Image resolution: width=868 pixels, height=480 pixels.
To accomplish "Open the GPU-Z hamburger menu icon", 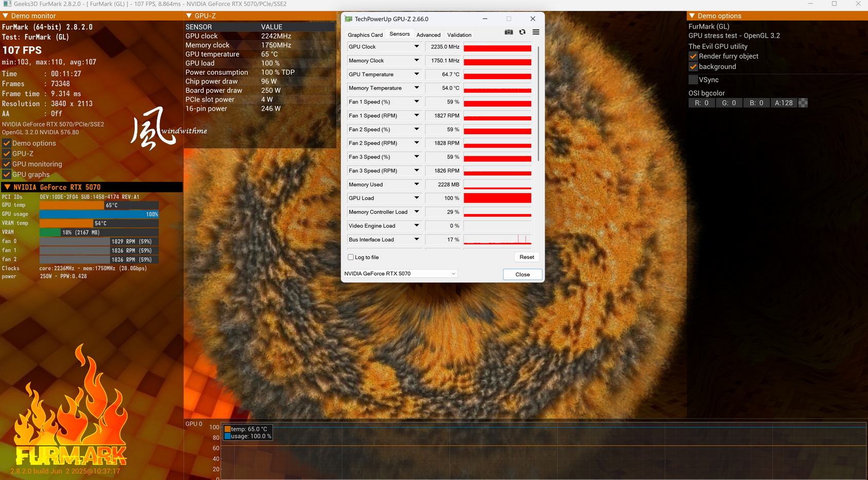I will pyautogui.click(x=536, y=32).
